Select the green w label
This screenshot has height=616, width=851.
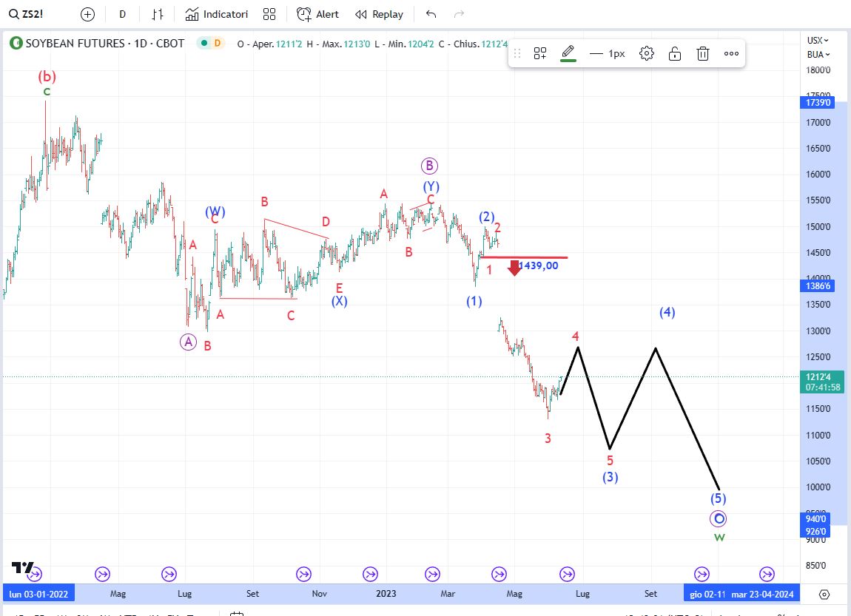[719, 538]
